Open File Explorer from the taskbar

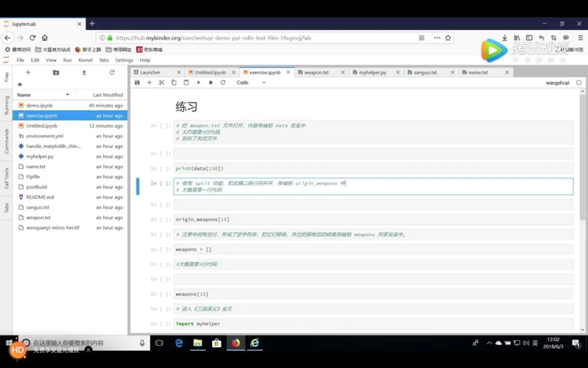click(x=198, y=343)
